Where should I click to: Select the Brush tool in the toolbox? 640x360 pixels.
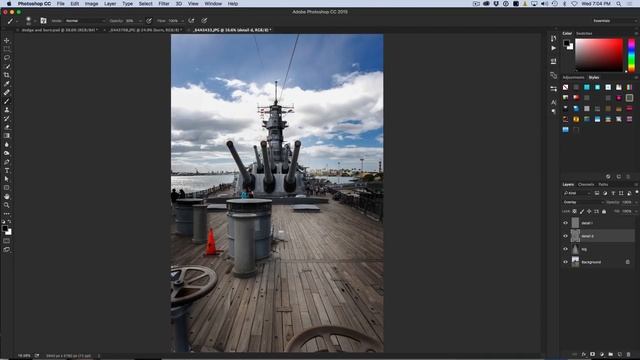click(7, 101)
